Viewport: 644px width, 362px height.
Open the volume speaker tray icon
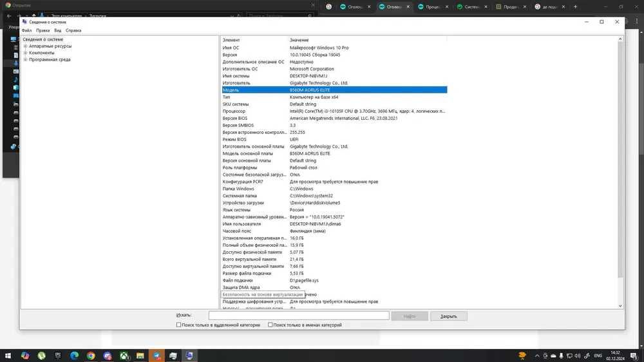[578, 356]
